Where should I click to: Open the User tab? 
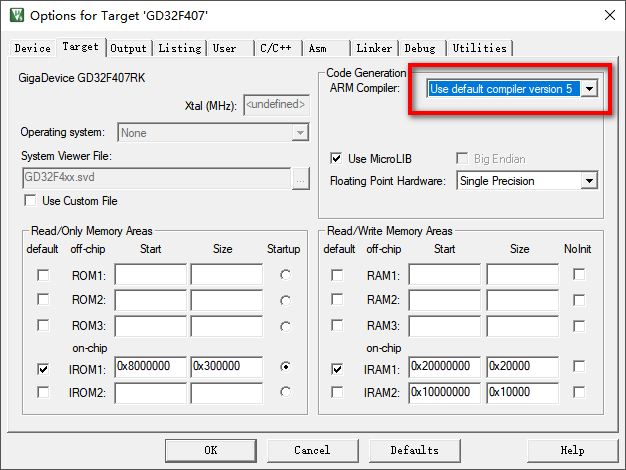[230, 48]
